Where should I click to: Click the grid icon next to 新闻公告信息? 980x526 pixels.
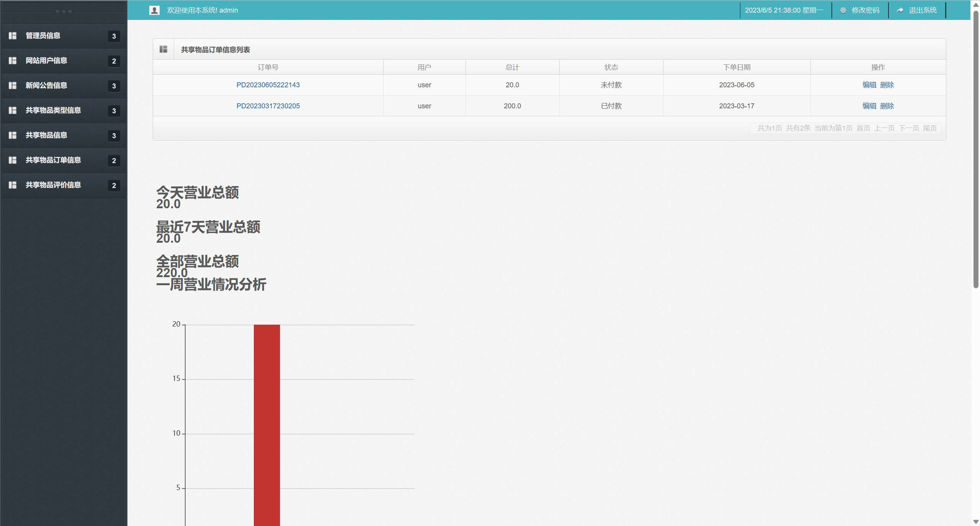coord(13,85)
